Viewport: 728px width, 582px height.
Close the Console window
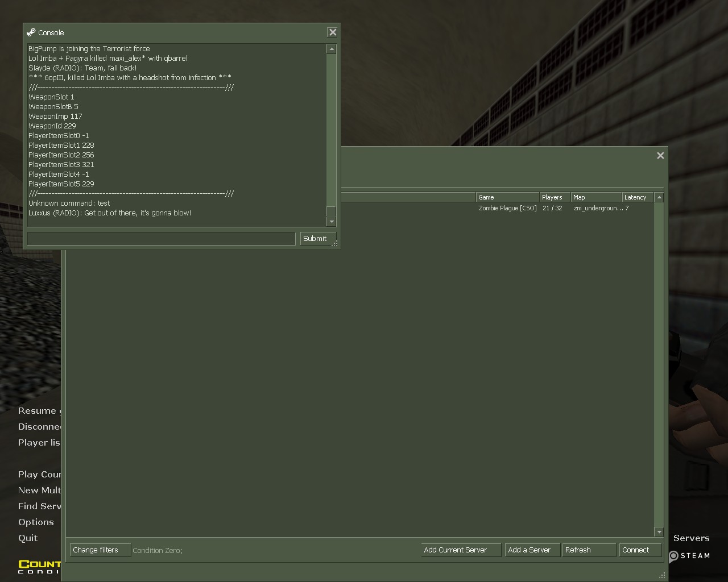click(x=333, y=32)
